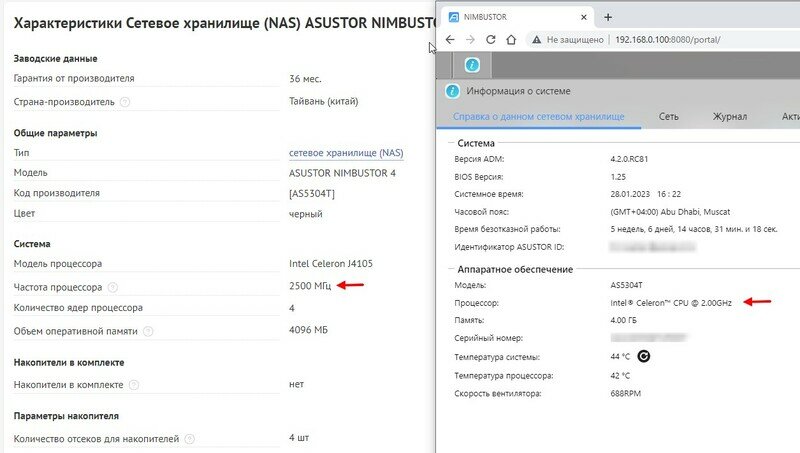This screenshot has width=800, height=453.
Task: Click the 'Характеристики Сетевое хранилище (NAS)' heading
Action: [x=224, y=23]
